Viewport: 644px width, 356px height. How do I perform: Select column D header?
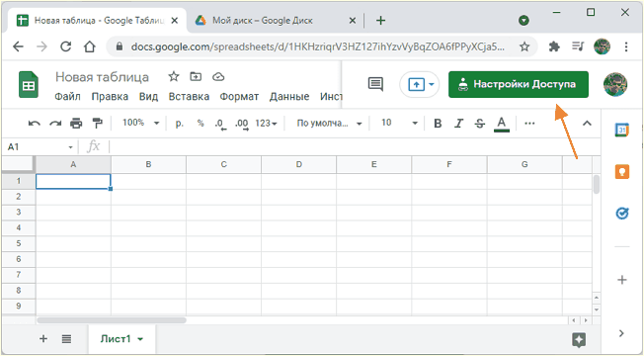point(298,164)
